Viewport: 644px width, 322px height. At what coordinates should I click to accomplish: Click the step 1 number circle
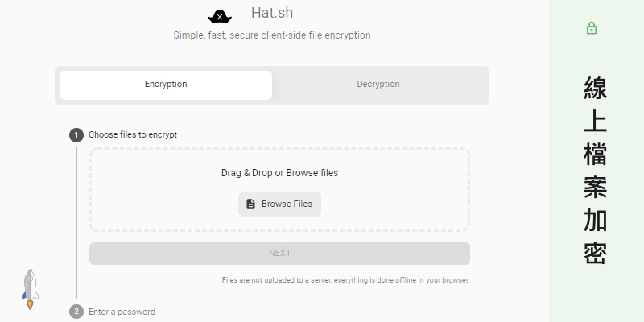pos(76,135)
